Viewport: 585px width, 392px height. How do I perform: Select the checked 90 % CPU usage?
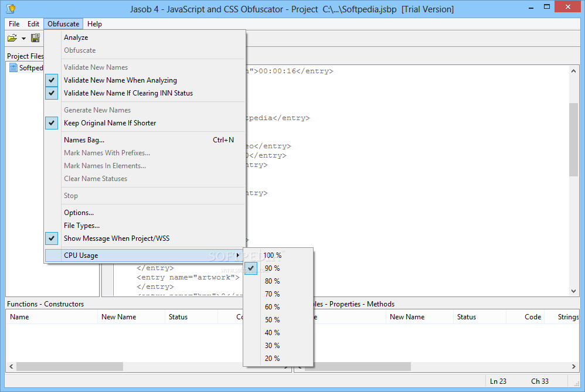pyautogui.click(x=278, y=268)
